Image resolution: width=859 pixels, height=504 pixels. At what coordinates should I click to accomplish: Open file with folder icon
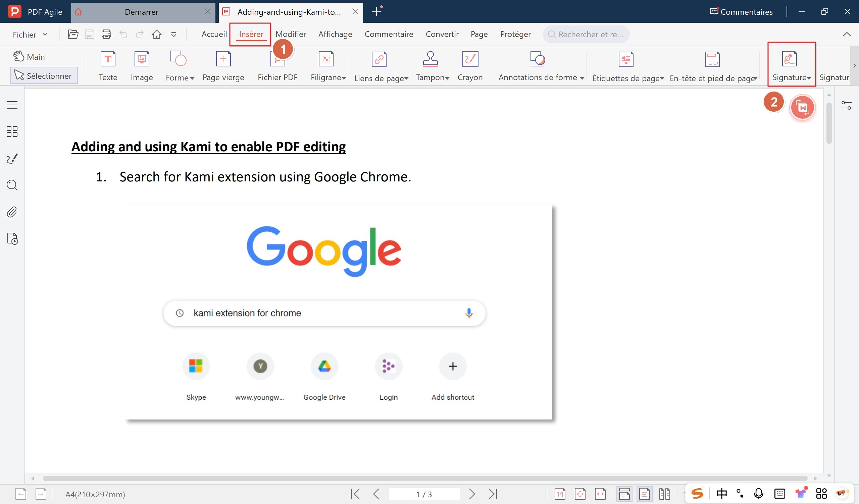tap(73, 35)
